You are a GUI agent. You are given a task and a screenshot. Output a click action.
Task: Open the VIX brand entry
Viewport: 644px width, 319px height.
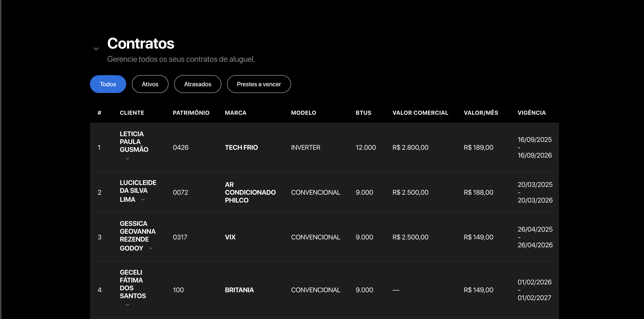point(230,237)
